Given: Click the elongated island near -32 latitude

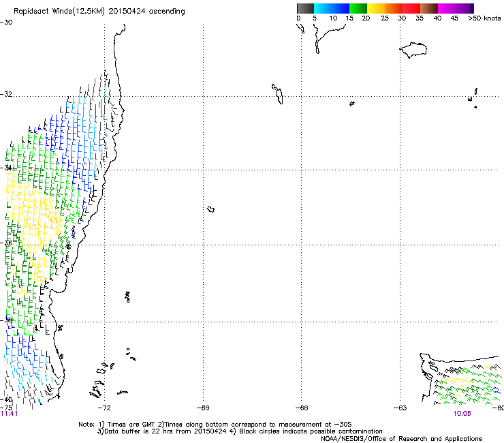Looking at the screenshot, I should coord(278,94).
